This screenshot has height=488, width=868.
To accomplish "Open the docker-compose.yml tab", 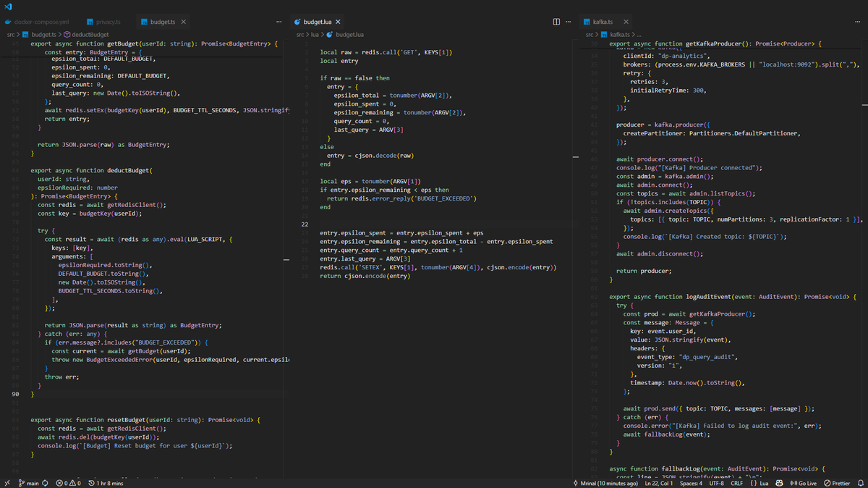I will (x=36, y=22).
